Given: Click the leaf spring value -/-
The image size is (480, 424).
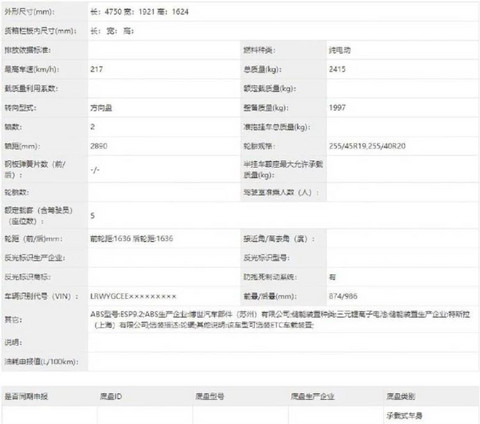Looking at the screenshot, I should tap(95, 170).
